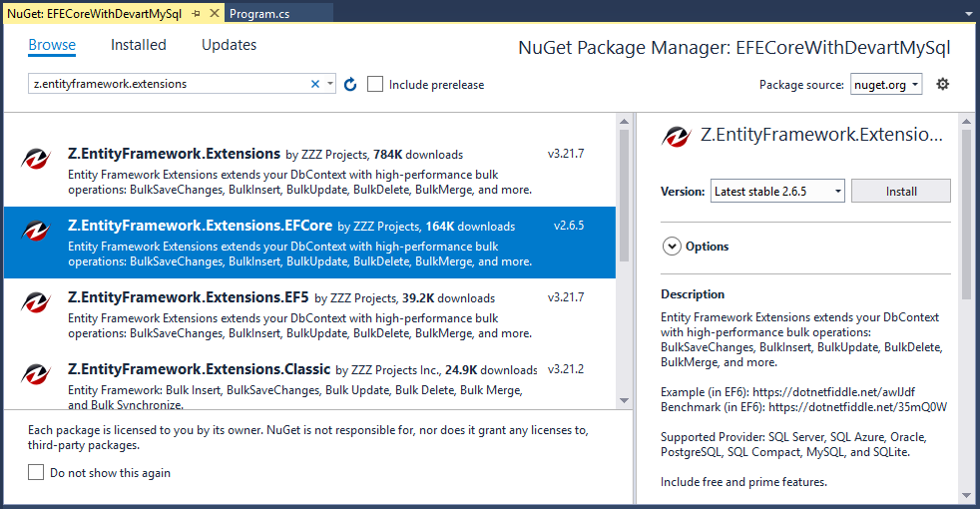Click the package logo in the details pane

676,136
